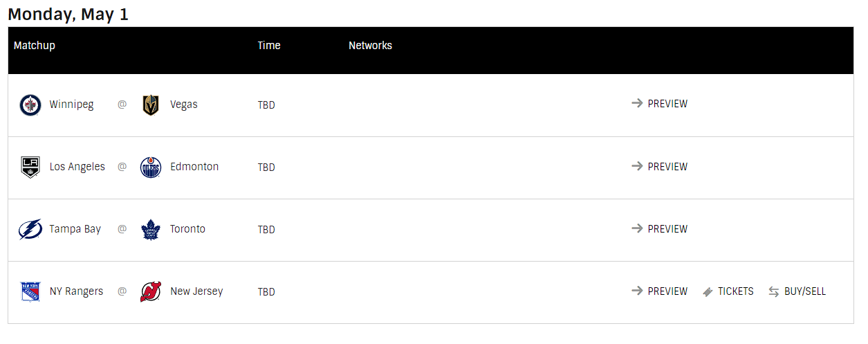The height and width of the screenshot is (344, 868).
Task: Click the Tampa Bay Lightning logo
Action: click(30, 229)
